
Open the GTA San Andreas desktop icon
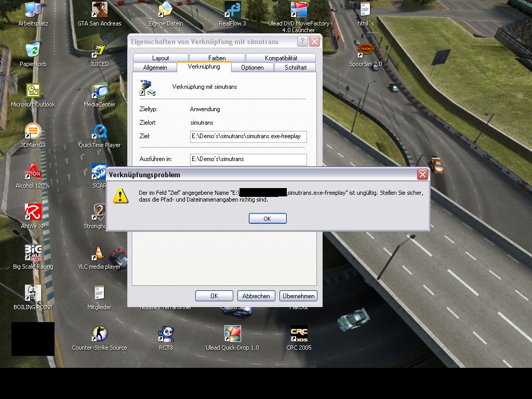coord(99,10)
